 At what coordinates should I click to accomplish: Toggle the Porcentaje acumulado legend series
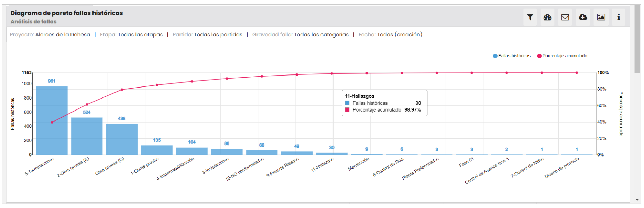point(562,56)
